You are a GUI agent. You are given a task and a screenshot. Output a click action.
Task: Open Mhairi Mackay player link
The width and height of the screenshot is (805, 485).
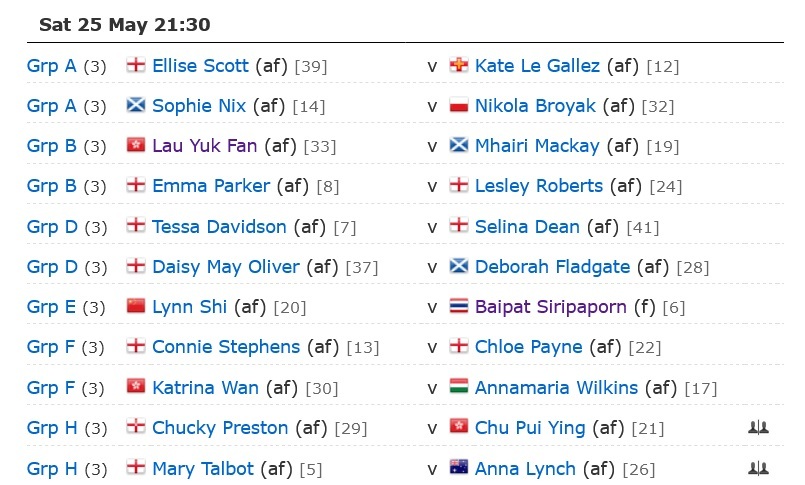(x=537, y=146)
